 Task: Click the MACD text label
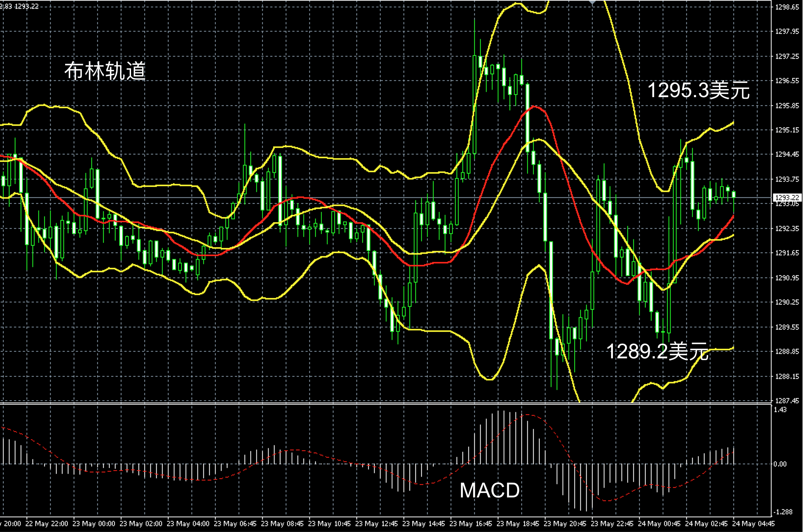[489, 490]
